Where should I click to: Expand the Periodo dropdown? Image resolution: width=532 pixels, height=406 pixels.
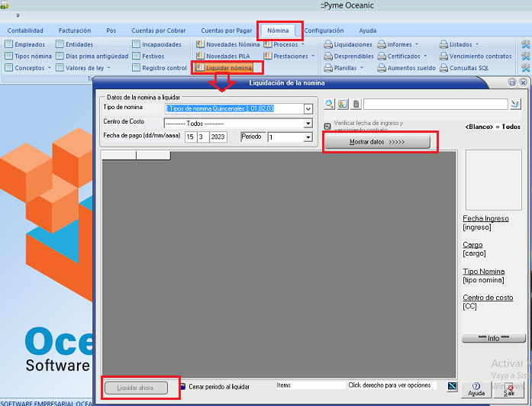308,137
